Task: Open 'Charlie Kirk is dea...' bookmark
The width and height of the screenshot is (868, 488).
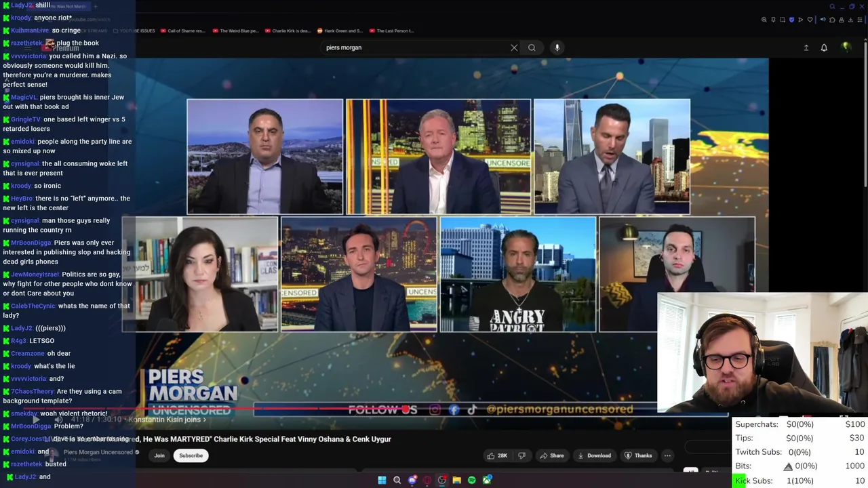Action: click(288, 30)
